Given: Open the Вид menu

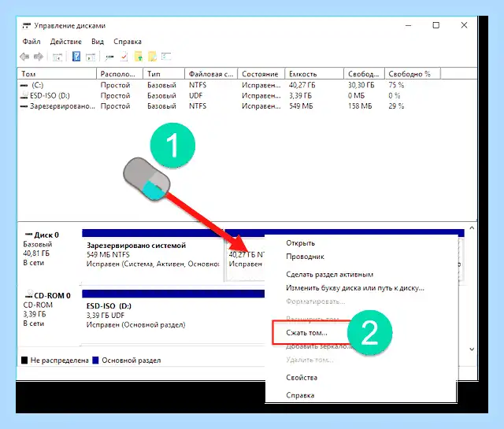Looking at the screenshot, I should pyautogui.click(x=98, y=42).
